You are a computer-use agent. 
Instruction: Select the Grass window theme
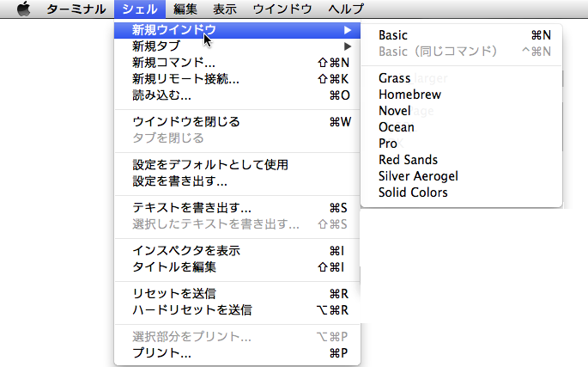point(462,78)
